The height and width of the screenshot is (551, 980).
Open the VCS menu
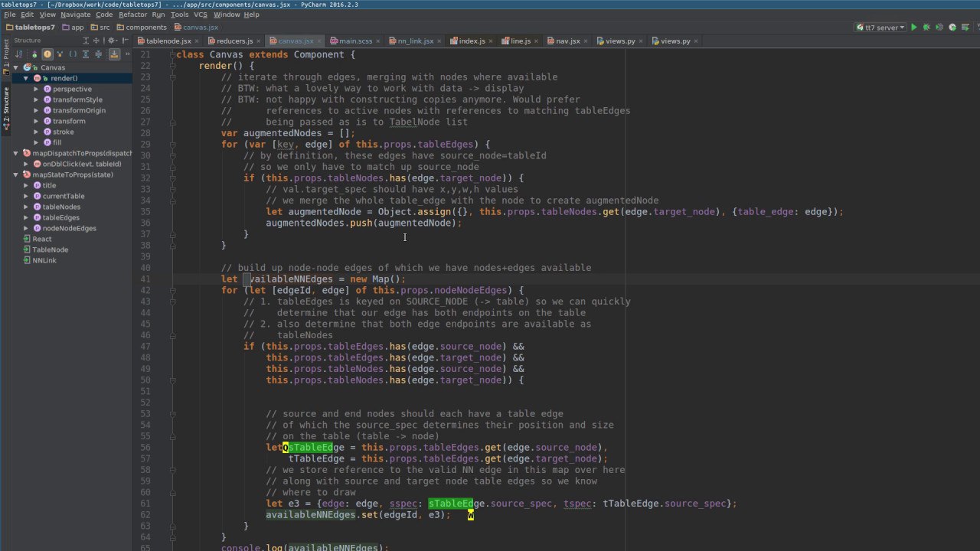click(x=200, y=15)
